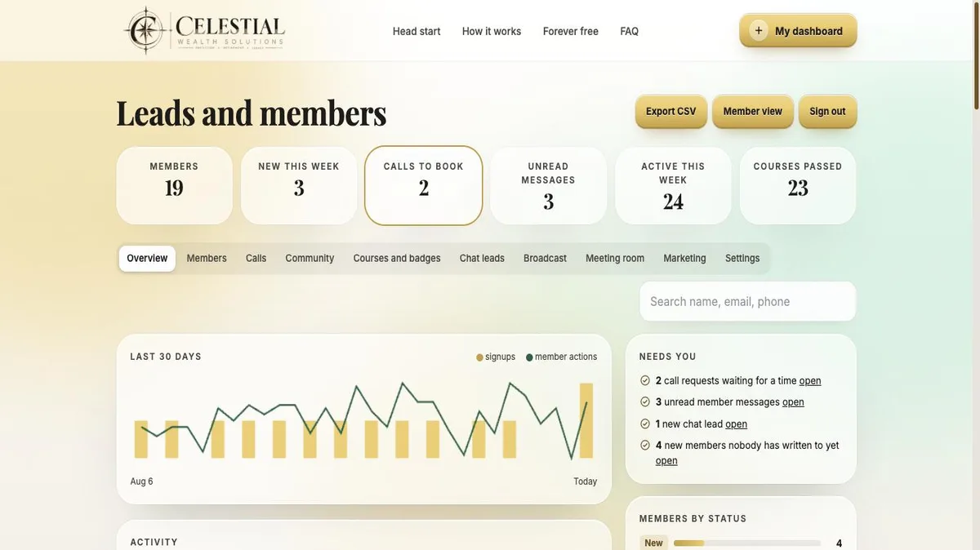This screenshot has width=980, height=550.
Task: Open the FAQ navigation link
Action: pos(630,31)
